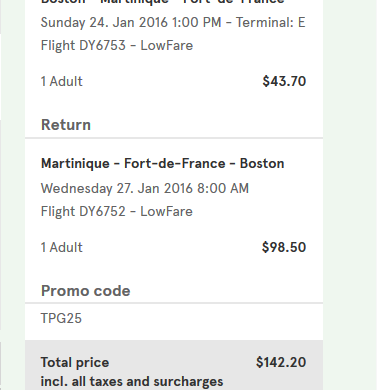Screen dimensions: 377x390
Task: Click incl. all taxes and surcharges text
Action: (132, 382)
